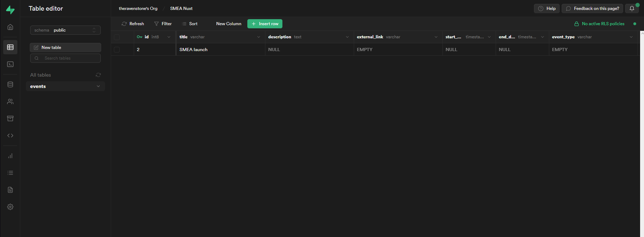Viewport: 644px width, 237px height.
Task: Click the EMPTY event_type cell
Action: click(x=593, y=50)
